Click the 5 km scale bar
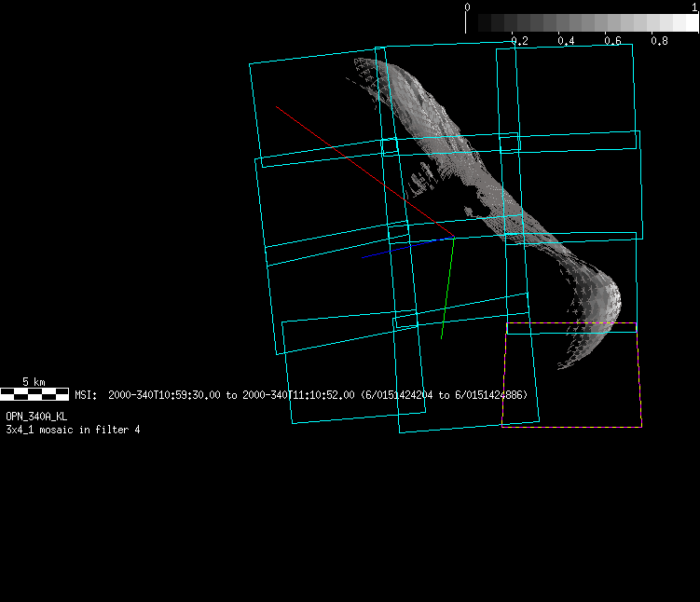Viewport: 700px width, 602px height. (x=34, y=394)
